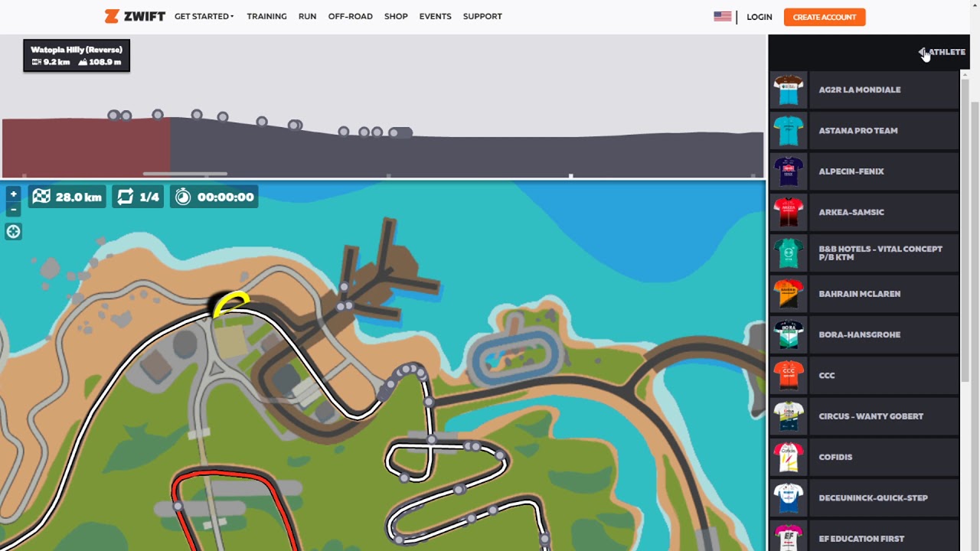Click the Watopia Hilly (Reverse) route label
The image size is (980, 551).
pyautogui.click(x=77, y=50)
